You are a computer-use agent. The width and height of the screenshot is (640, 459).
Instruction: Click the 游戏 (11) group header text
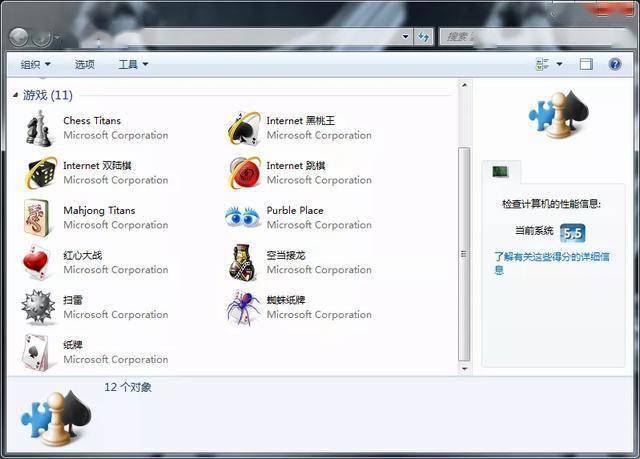tap(48, 95)
